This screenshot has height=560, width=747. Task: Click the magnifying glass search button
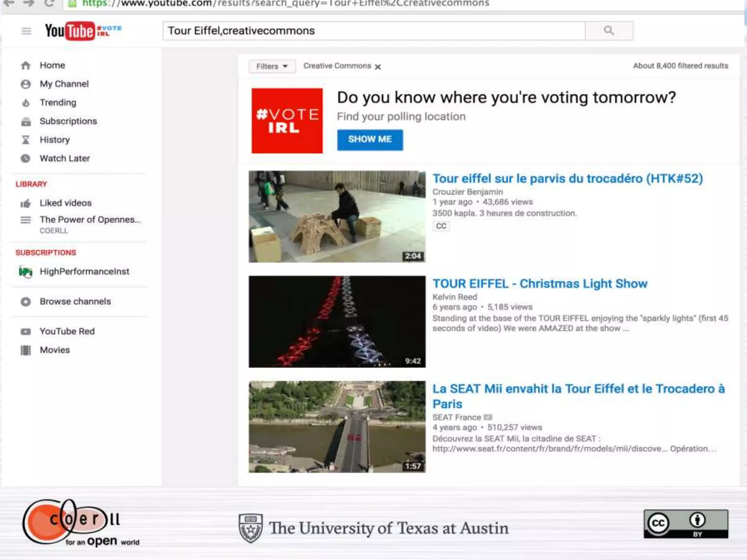[609, 31]
